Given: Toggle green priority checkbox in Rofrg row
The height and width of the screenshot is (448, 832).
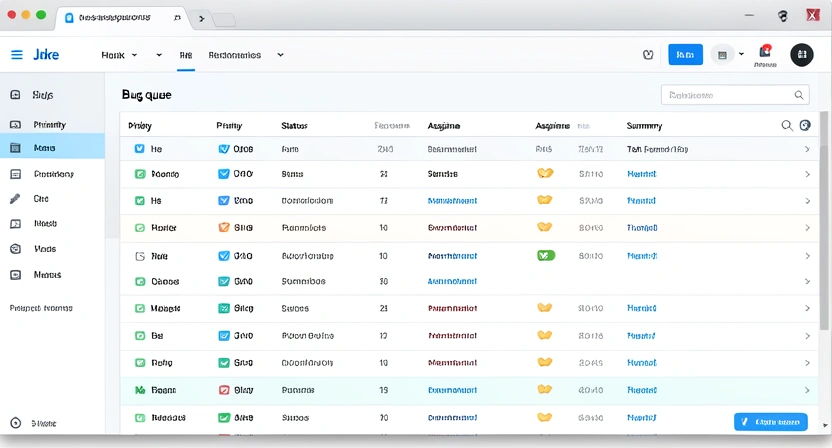Looking at the screenshot, I should pos(224,363).
